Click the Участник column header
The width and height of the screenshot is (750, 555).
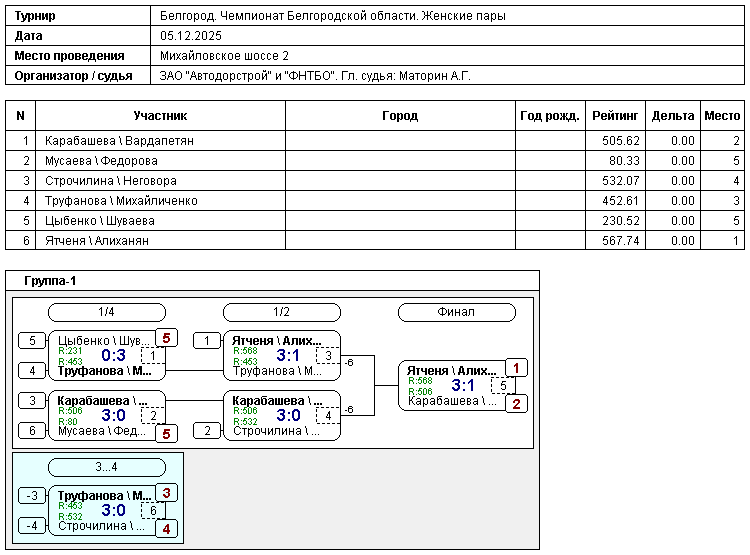click(160, 116)
